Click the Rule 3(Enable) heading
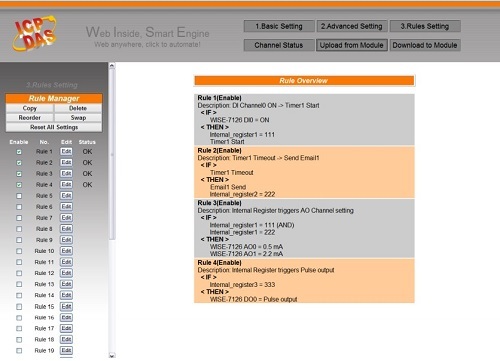Image resolution: width=500 pixels, height=361 pixels. click(219, 203)
